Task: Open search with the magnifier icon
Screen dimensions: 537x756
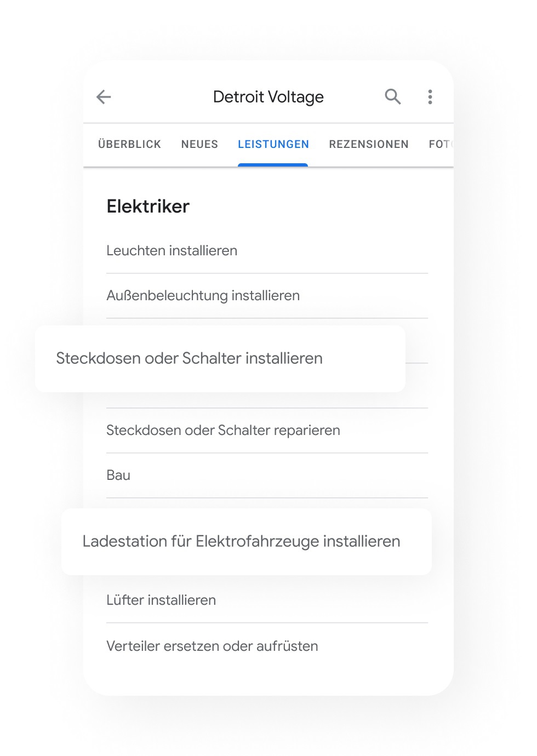Action: point(393,96)
